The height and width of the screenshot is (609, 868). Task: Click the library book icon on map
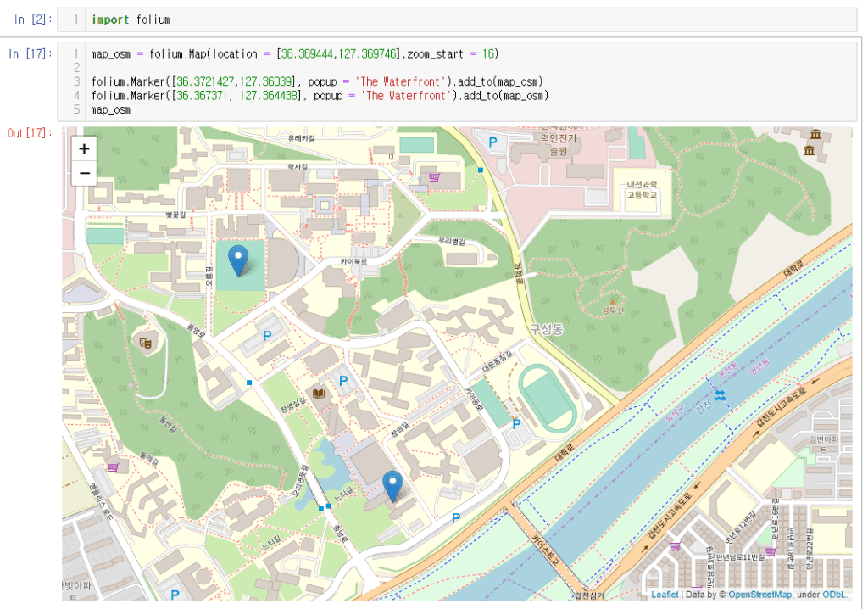[319, 394]
